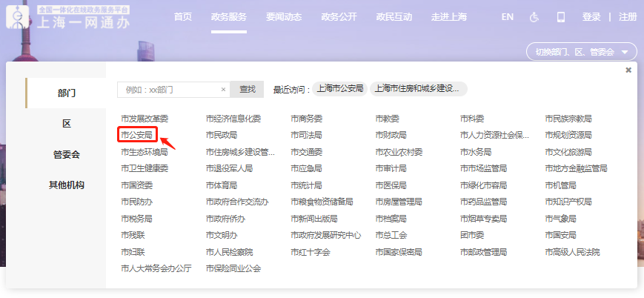Viewport: 644px width, 298px height.
Task: Choose 市应急局 department
Action: [306, 168]
